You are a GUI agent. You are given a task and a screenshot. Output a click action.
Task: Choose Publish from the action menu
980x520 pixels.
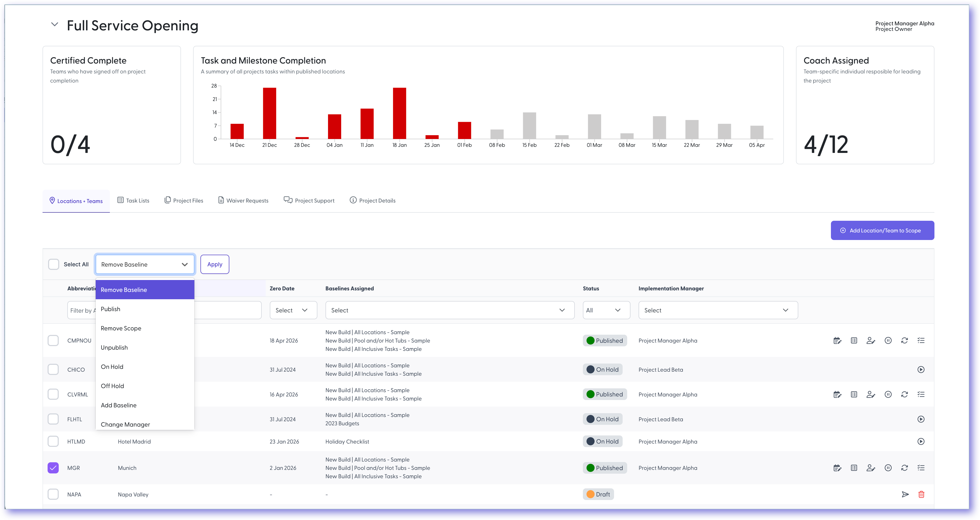click(145, 309)
